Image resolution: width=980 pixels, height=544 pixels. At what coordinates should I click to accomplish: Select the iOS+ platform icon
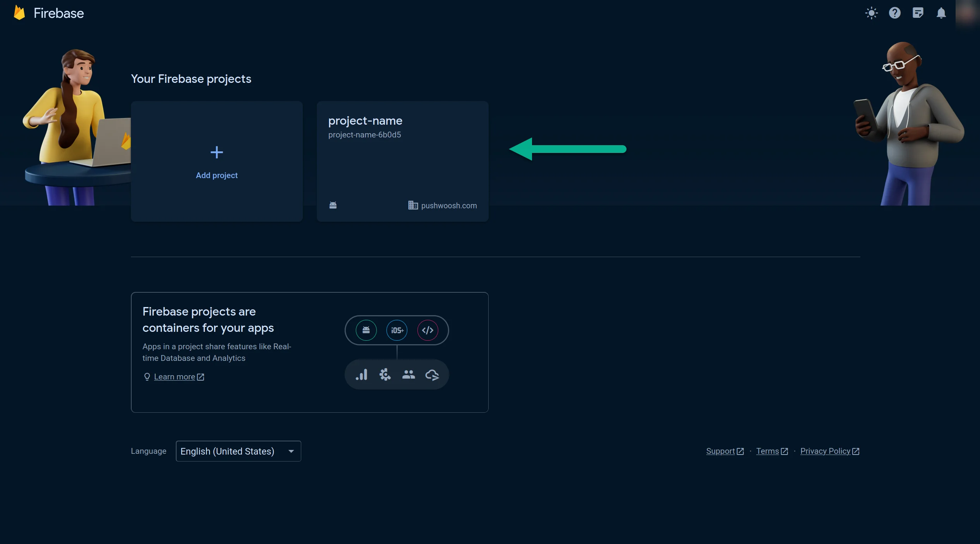(x=396, y=330)
